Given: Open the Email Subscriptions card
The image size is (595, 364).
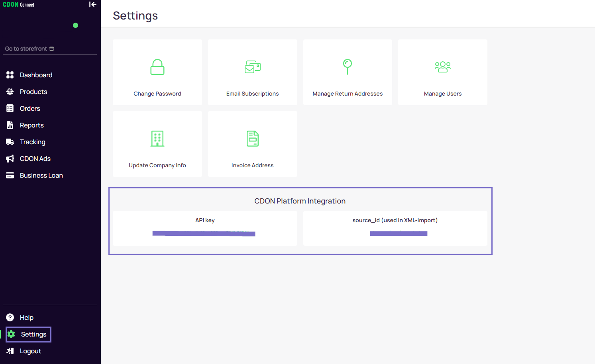Looking at the screenshot, I should 253,72.
